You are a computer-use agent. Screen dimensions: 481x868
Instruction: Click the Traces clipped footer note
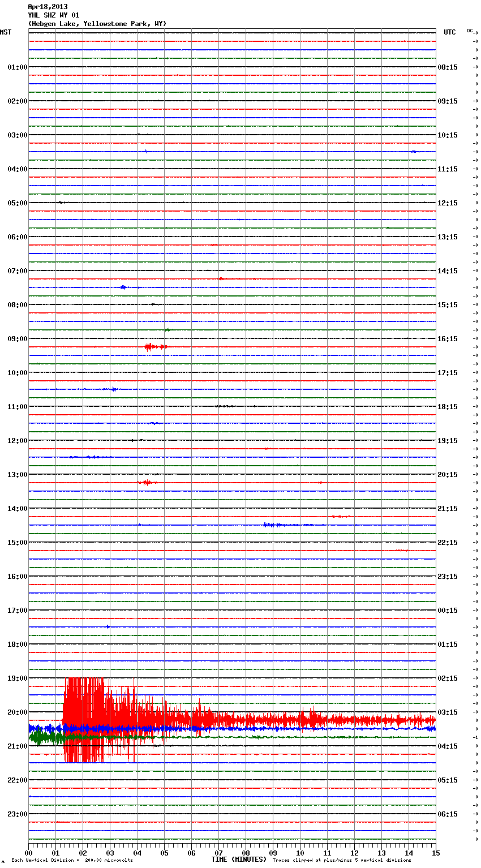pyautogui.click(x=342, y=861)
